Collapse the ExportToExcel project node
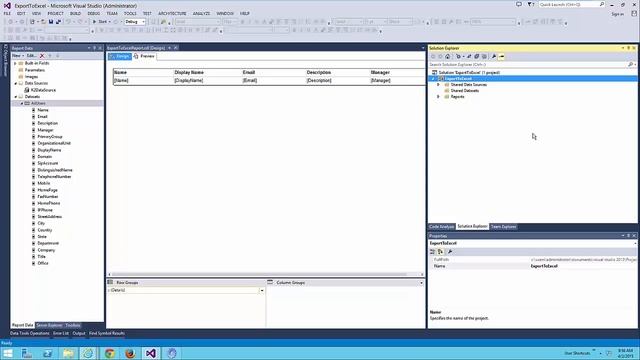The height and width of the screenshot is (360, 640). click(433, 78)
